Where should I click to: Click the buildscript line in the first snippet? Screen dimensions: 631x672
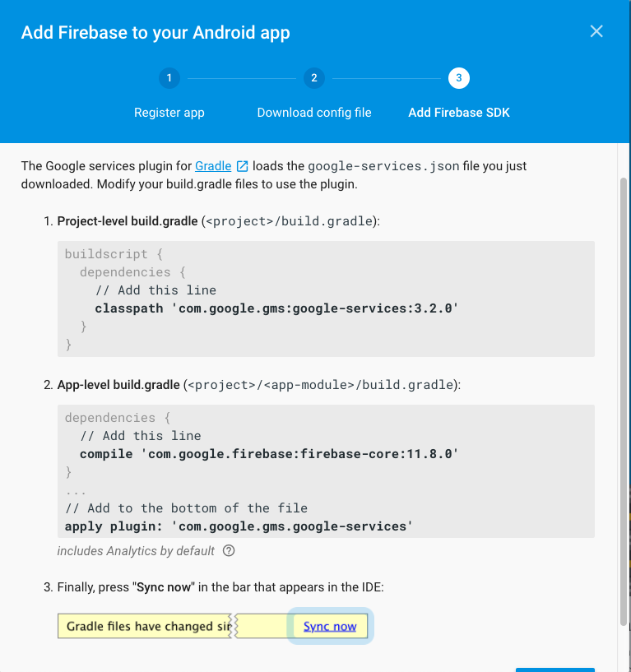click(x=106, y=254)
